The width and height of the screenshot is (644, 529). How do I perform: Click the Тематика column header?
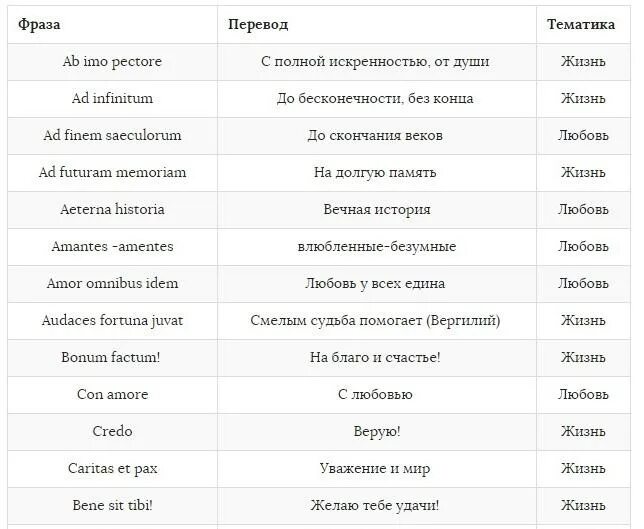tap(581, 25)
